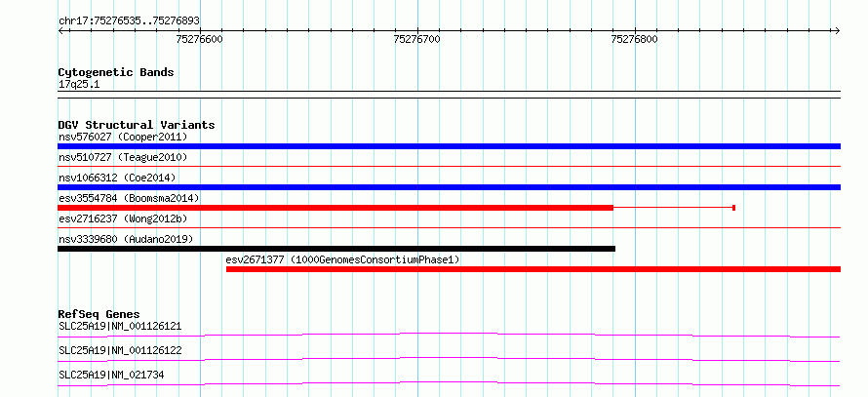Click the magenta NM_001126122 transcript line
Image resolution: width=868 pixels, height=397 pixels.
pos(449,359)
